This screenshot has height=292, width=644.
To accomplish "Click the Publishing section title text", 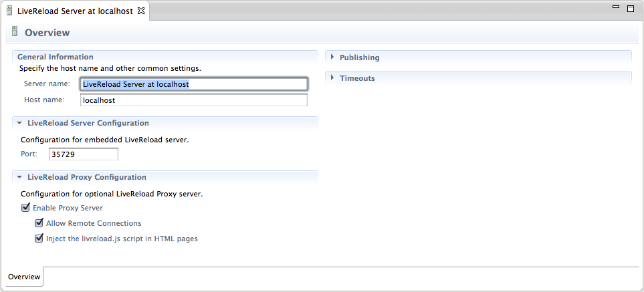I will [359, 57].
